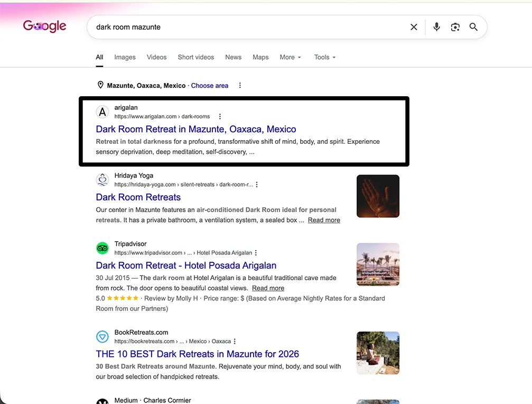Clear the search query with the X

point(414,27)
